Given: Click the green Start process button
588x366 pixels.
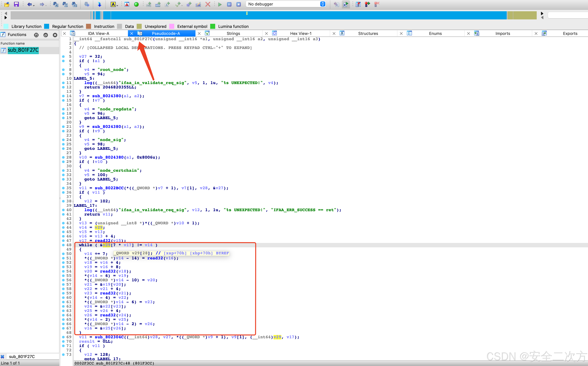Looking at the screenshot, I should click(x=220, y=4).
